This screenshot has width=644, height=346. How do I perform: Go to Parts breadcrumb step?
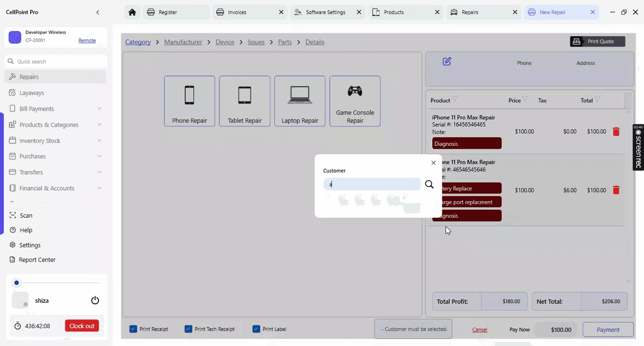coord(285,42)
